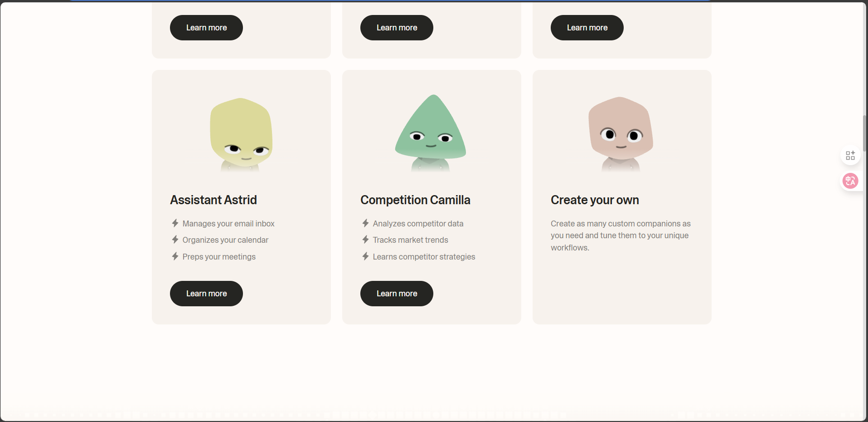Viewport: 868px width, 422px height.
Task: Click lightning icon beside Learns competitor strategies
Action: click(x=365, y=256)
